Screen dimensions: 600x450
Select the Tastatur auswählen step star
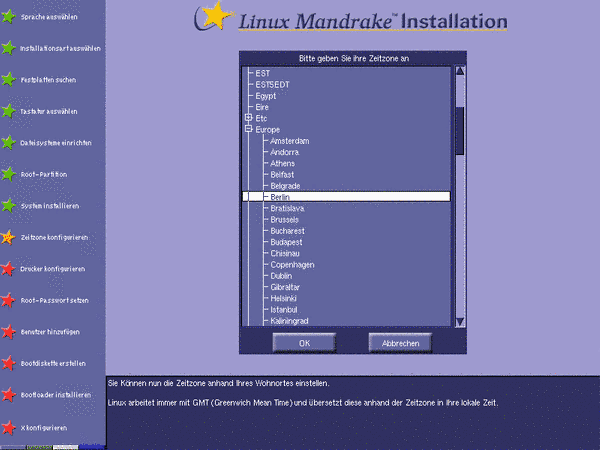pyautogui.click(x=8, y=111)
